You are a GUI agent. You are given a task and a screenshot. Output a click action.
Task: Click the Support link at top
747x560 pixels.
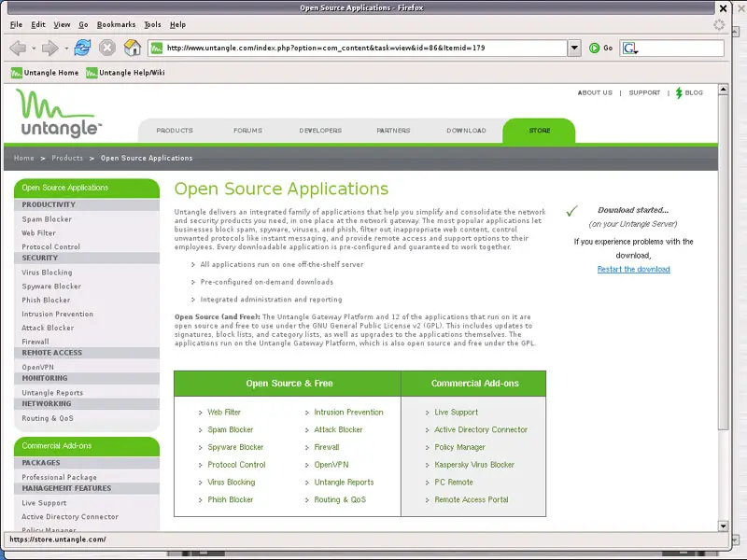pyautogui.click(x=644, y=92)
